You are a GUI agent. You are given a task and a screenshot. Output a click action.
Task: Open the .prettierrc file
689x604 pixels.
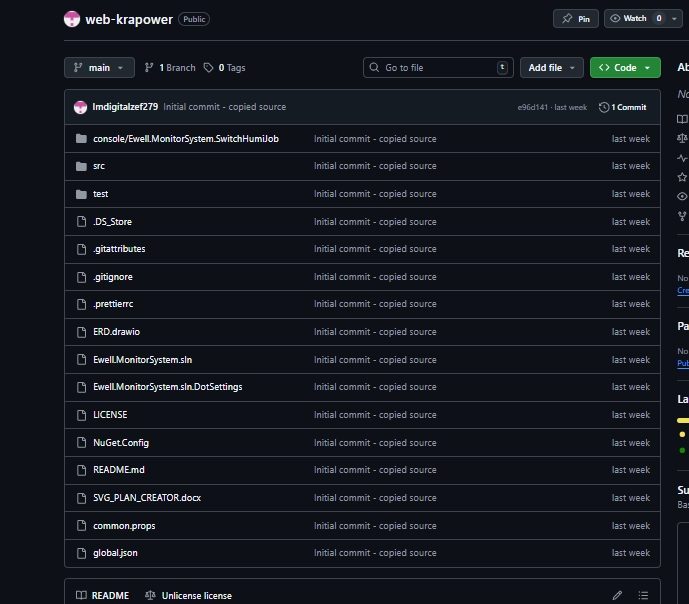(113, 304)
